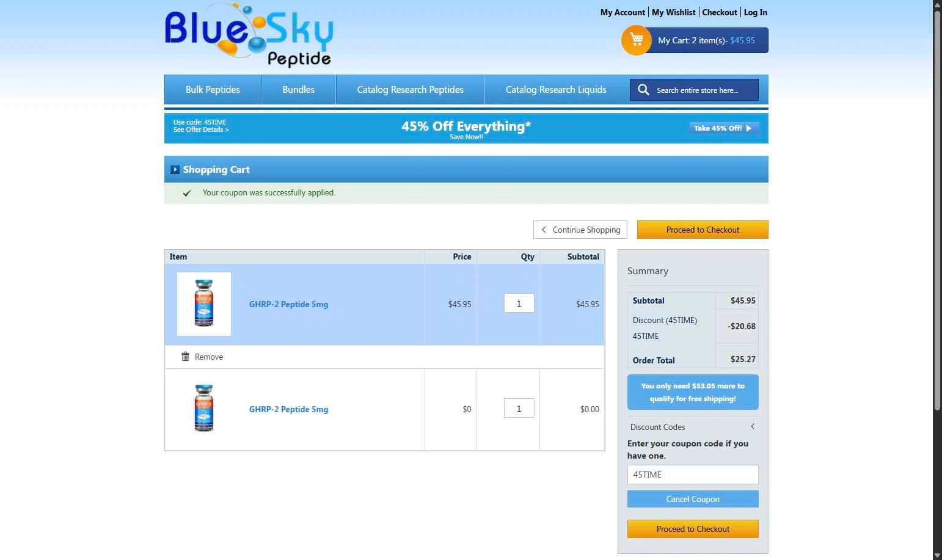The image size is (942, 560).
Task: Open the $0 GHRP-2 Peptide 5mg link
Action: click(288, 409)
